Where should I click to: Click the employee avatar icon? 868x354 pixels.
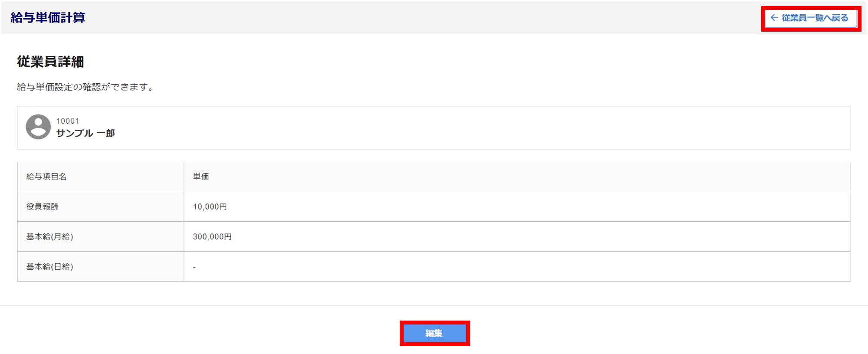coord(38,127)
